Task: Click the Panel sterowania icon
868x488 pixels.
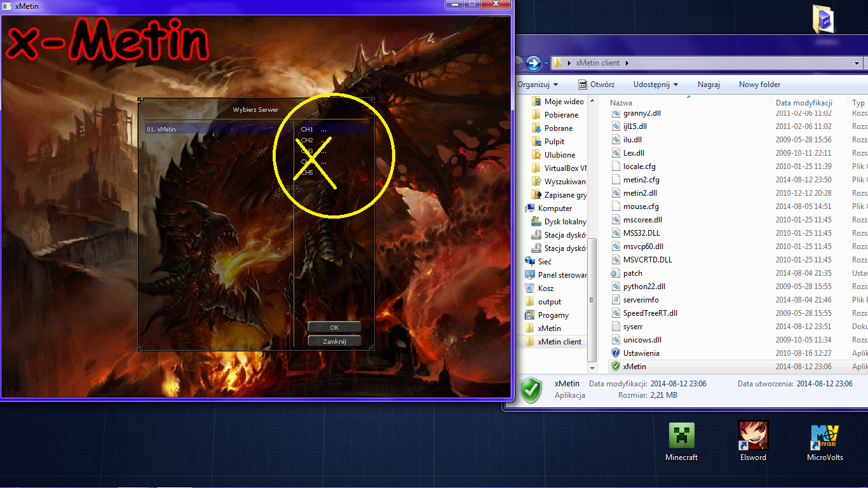Action: coord(530,275)
